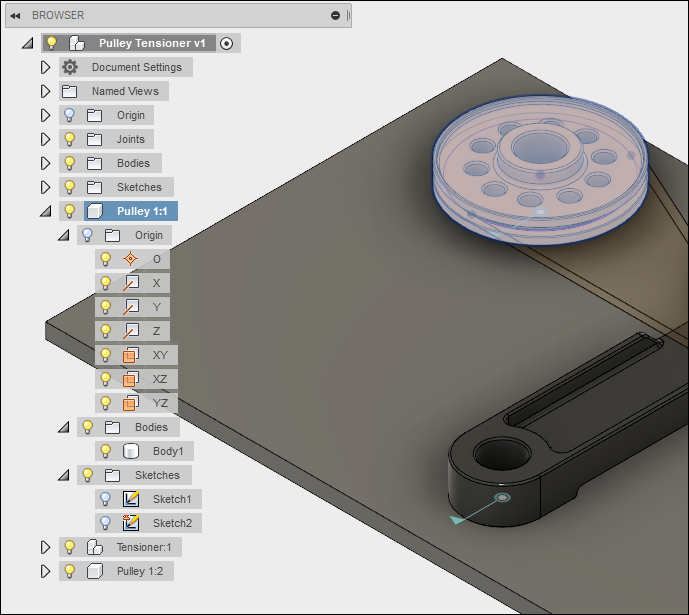The image size is (689, 615).
Task: Click the assembly icon of Pulley Tensioner v1
Action: click(76, 43)
